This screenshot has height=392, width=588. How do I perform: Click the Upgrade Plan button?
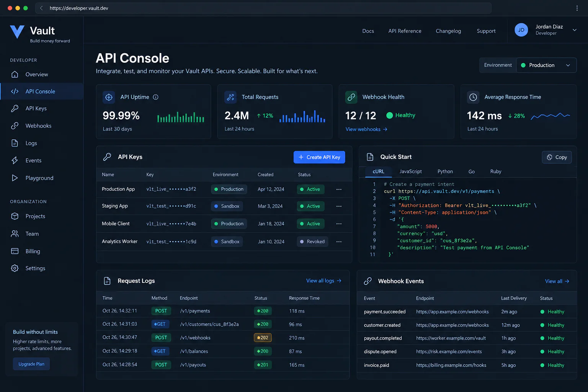click(31, 364)
